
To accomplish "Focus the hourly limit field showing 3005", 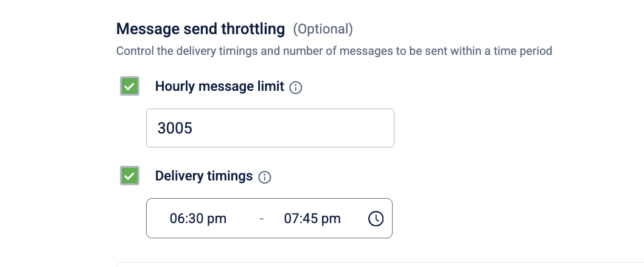I will click(x=270, y=128).
